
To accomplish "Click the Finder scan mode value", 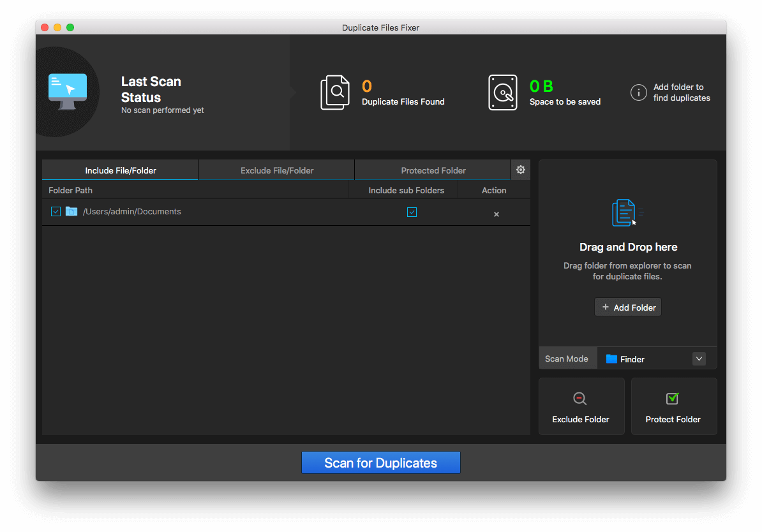I will point(632,359).
